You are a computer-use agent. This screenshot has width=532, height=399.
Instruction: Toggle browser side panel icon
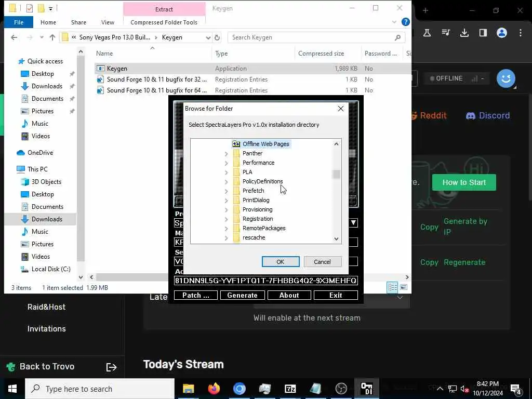(x=483, y=33)
